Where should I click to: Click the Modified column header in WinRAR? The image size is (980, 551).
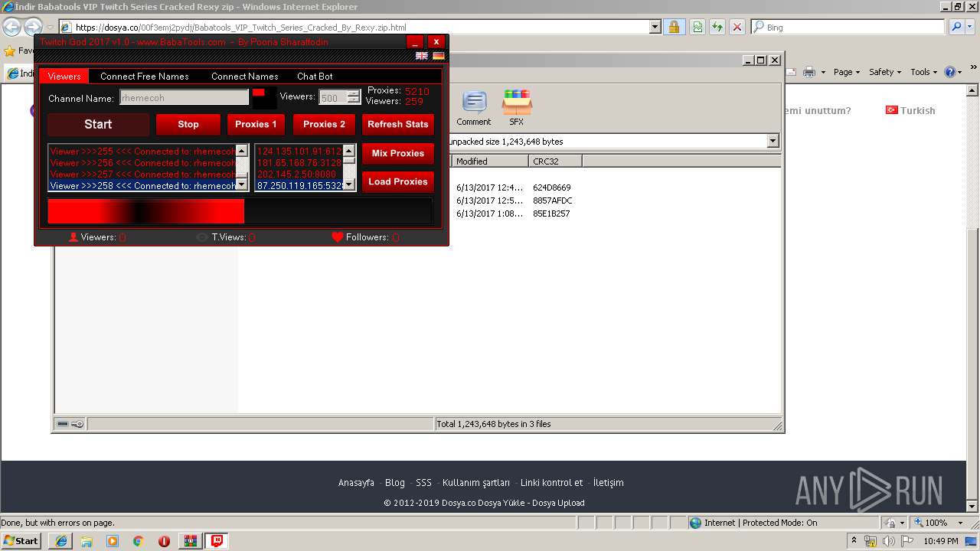pos(490,161)
